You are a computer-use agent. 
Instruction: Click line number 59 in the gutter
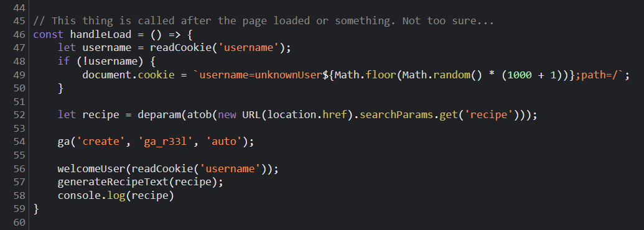tap(19, 209)
